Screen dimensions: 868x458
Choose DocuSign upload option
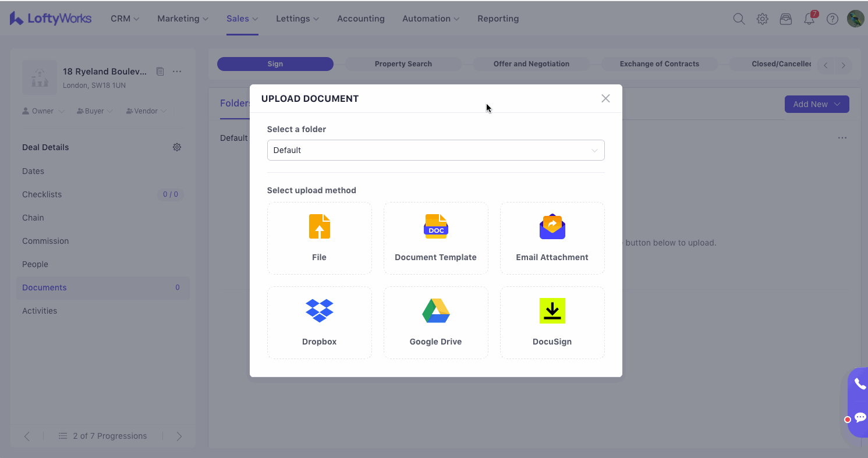[552, 322]
